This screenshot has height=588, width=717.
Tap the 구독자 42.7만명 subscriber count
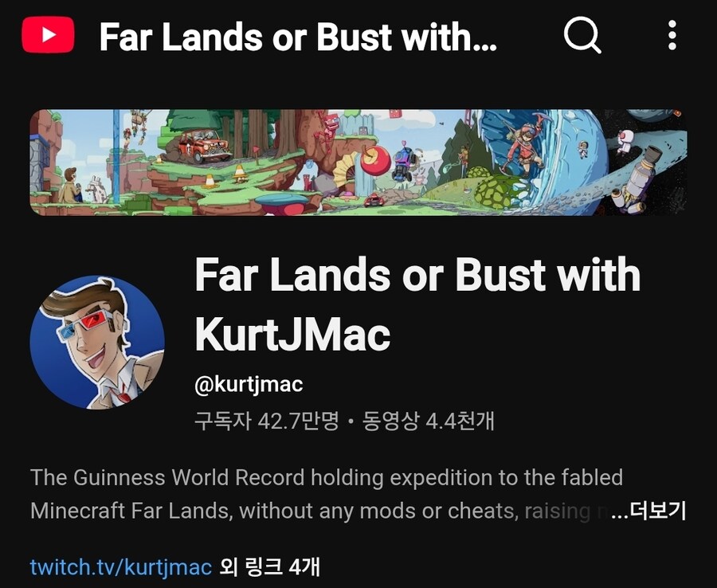click(267, 421)
